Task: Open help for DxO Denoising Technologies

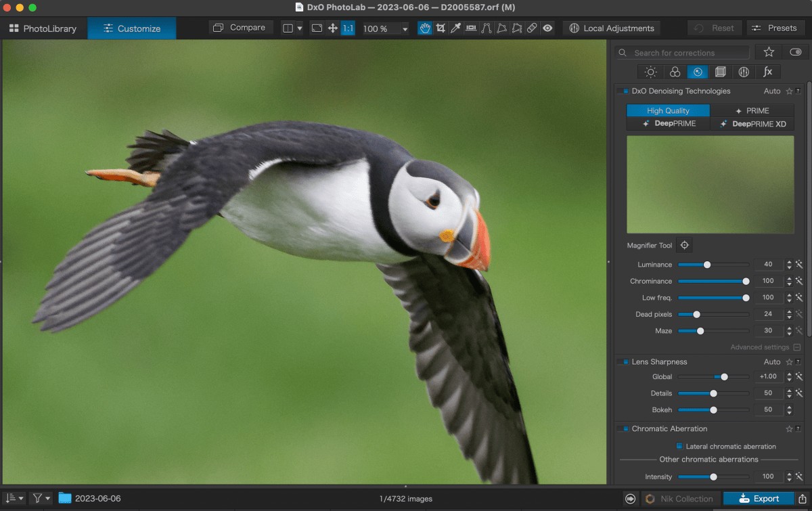Action: point(798,91)
